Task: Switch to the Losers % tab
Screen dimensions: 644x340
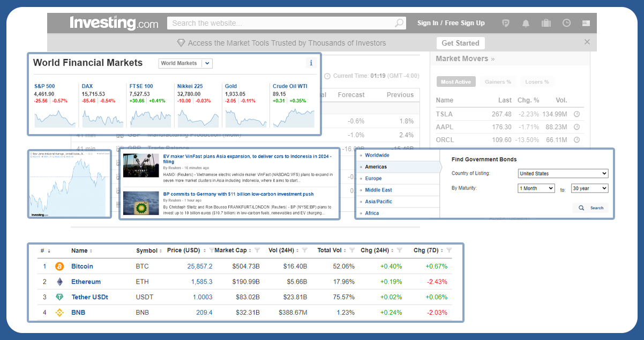Action: (537, 82)
